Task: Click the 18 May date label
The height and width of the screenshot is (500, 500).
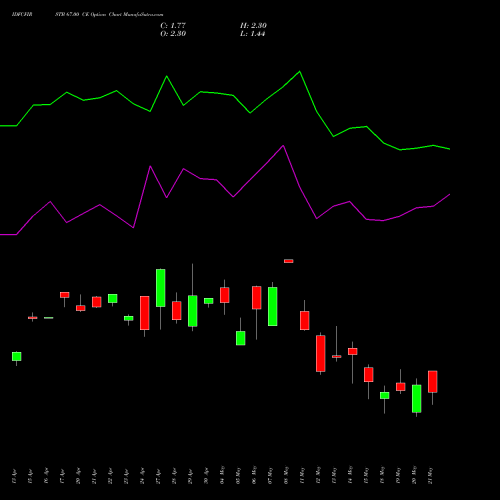Action: 382,475
